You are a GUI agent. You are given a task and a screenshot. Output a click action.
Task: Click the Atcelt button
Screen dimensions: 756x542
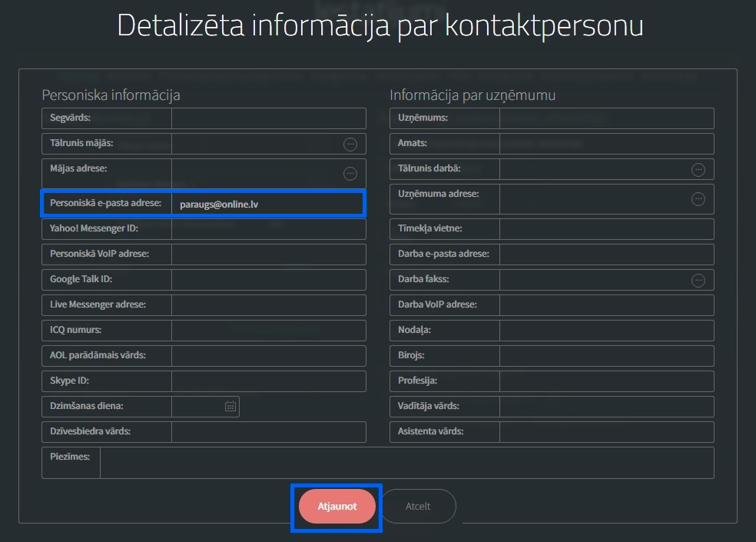[x=418, y=507]
